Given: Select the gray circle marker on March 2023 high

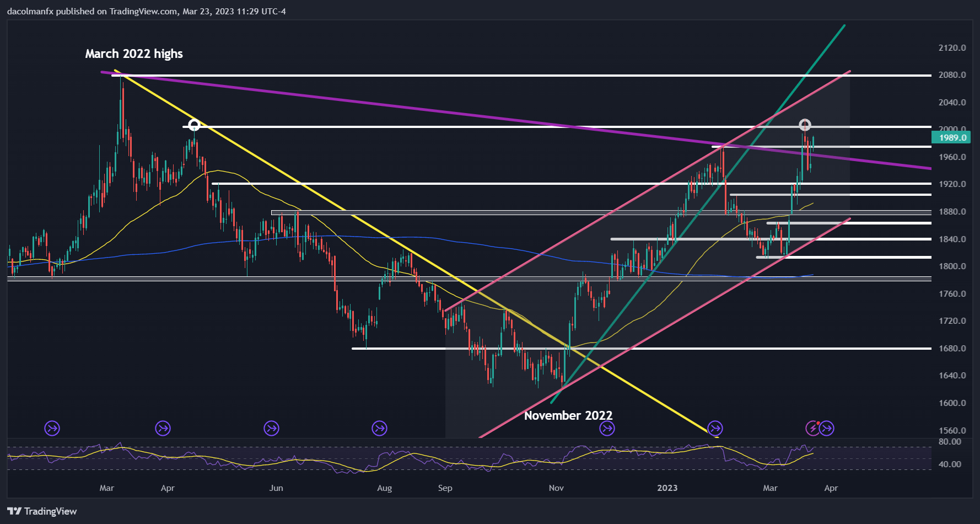Looking at the screenshot, I should pyautogui.click(x=805, y=125).
